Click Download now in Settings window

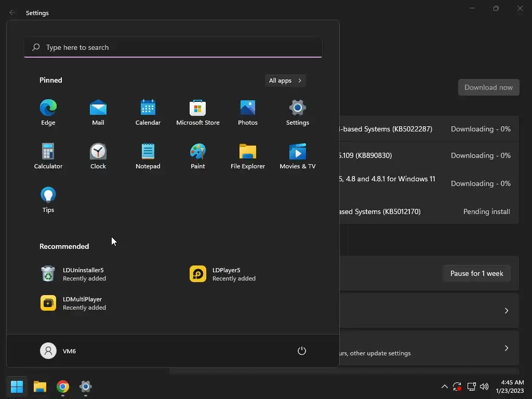tap(488, 87)
